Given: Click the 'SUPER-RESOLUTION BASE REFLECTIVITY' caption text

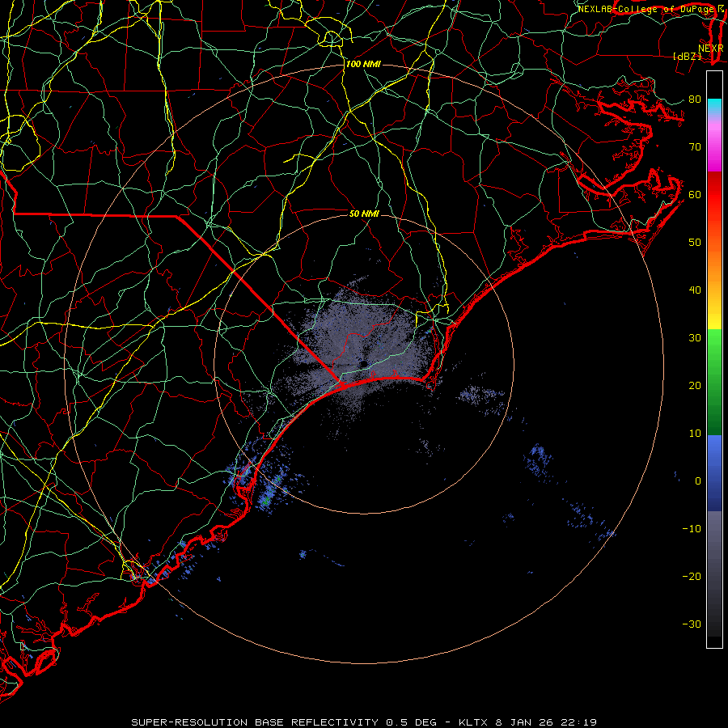Looking at the screenshot, I should click(x=255, y=722).
